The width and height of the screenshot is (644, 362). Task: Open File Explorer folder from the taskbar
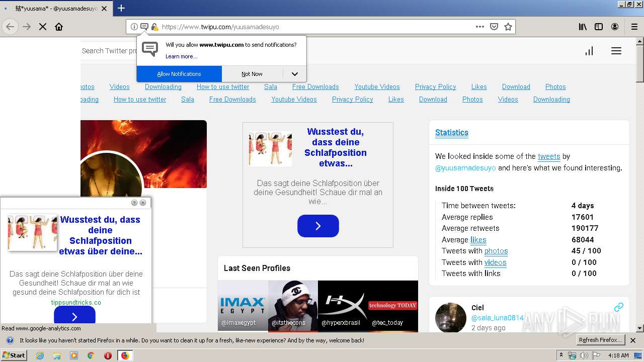pos(57,355)
